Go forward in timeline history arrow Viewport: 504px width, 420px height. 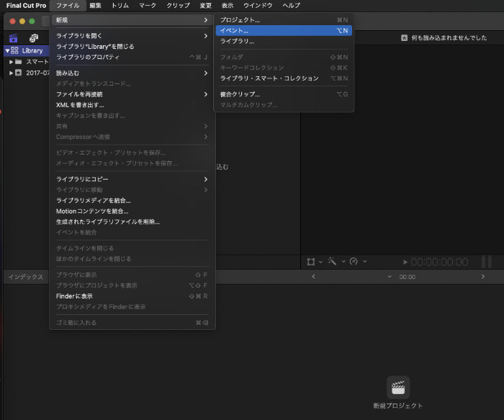(483, 276)
